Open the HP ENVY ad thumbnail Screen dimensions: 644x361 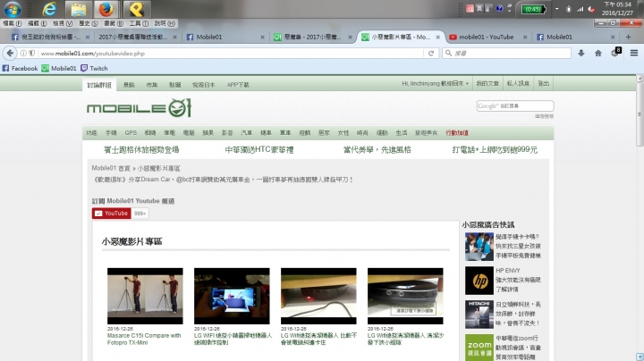coord(479,281)
